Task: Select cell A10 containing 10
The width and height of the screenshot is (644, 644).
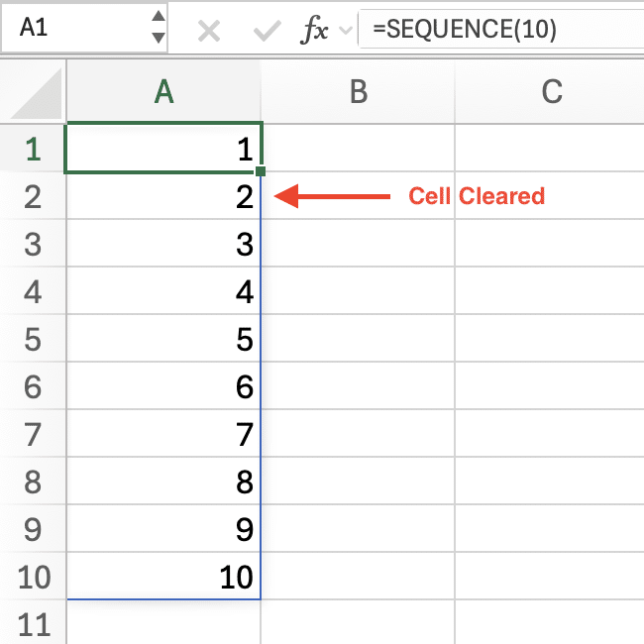Action: tap(163, 577)
